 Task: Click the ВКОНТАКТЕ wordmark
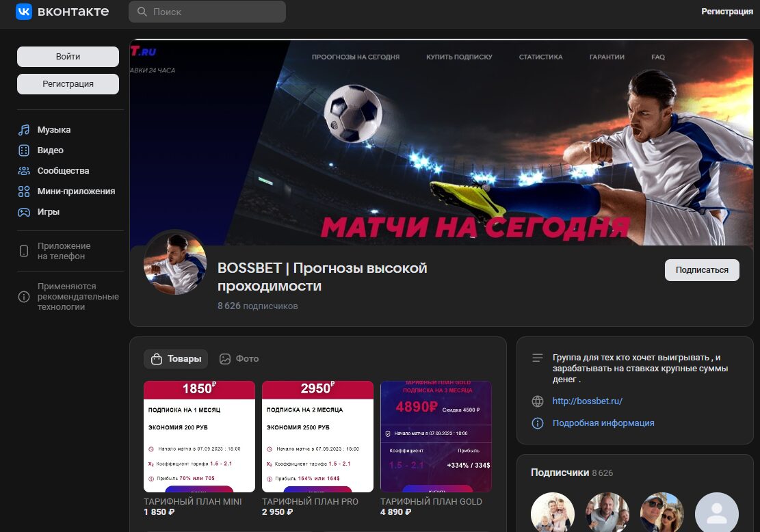[x=73, y=12]
